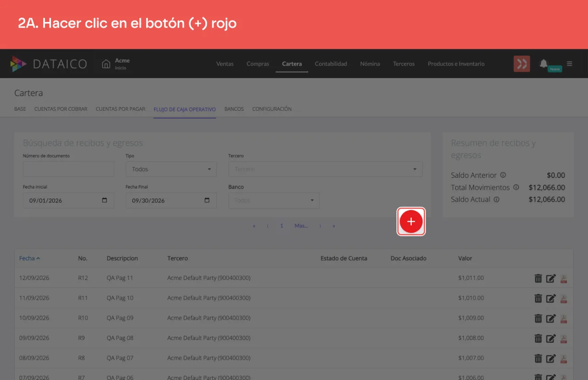Download PDF for receipt R8
588x380 pixels.
point(564,358)
